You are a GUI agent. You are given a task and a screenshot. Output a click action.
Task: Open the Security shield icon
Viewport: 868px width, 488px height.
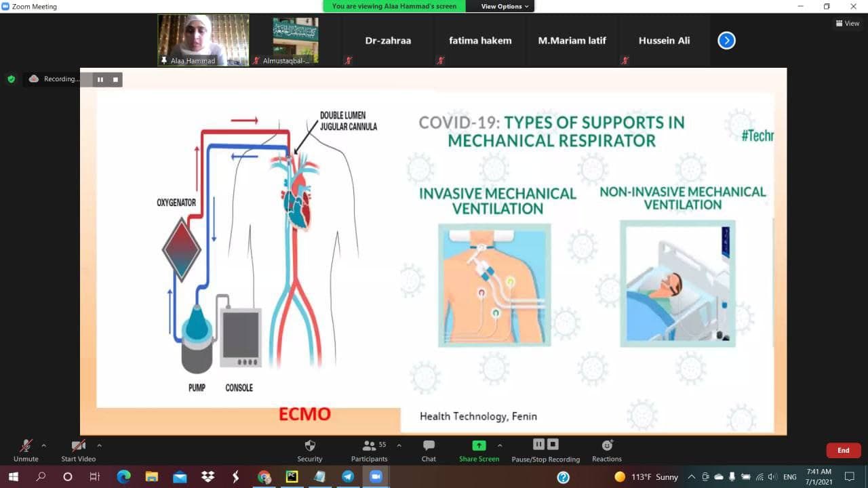point(310,446)
